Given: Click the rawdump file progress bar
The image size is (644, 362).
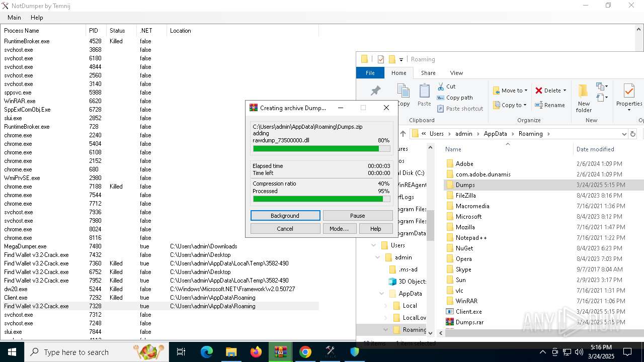Looking at the screenshot, I should (321, 148).
